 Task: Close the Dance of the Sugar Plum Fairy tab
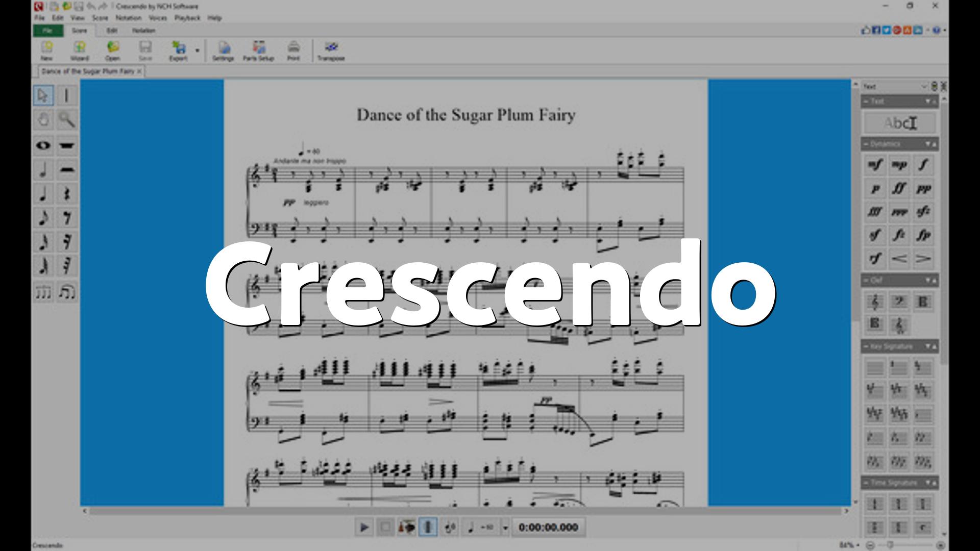139,71
